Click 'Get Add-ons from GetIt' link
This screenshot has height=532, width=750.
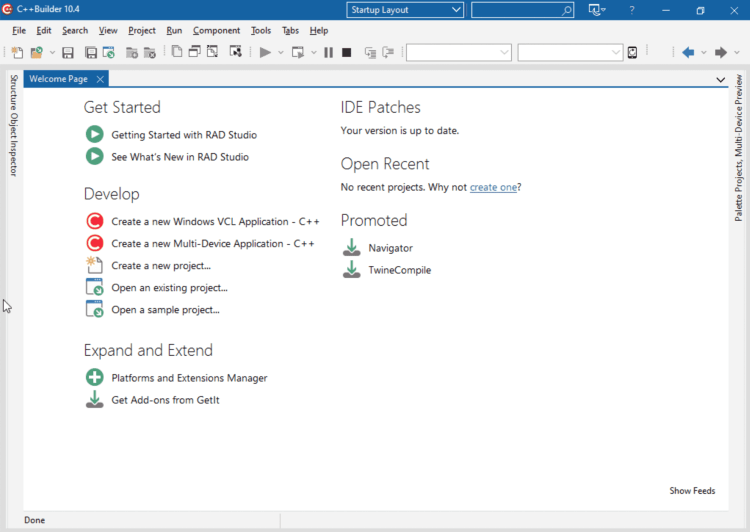(165, 400)
